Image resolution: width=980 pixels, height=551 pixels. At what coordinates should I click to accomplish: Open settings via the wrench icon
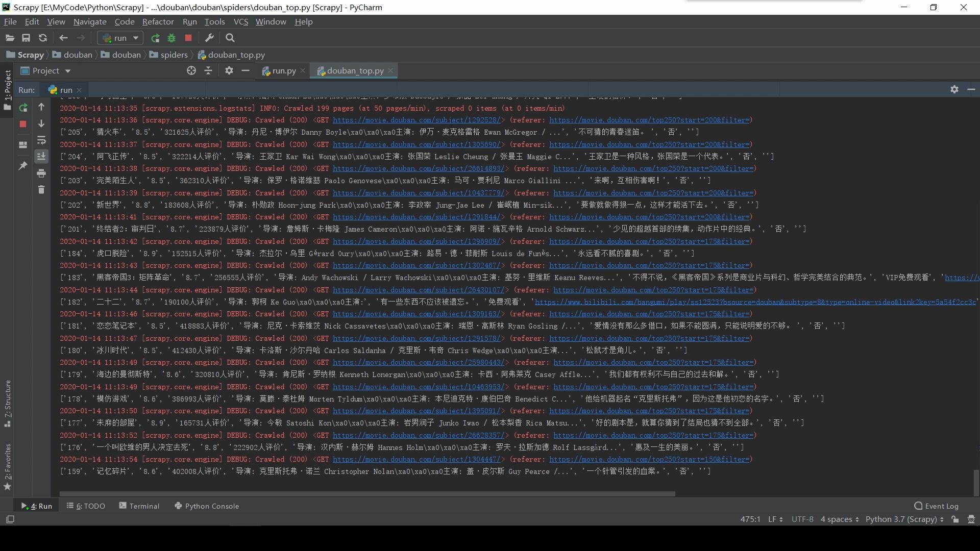point(209,38)
